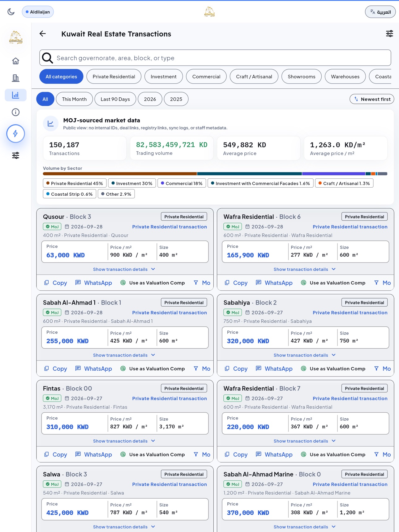Click the search magnifier icon

tap(48, 58)
